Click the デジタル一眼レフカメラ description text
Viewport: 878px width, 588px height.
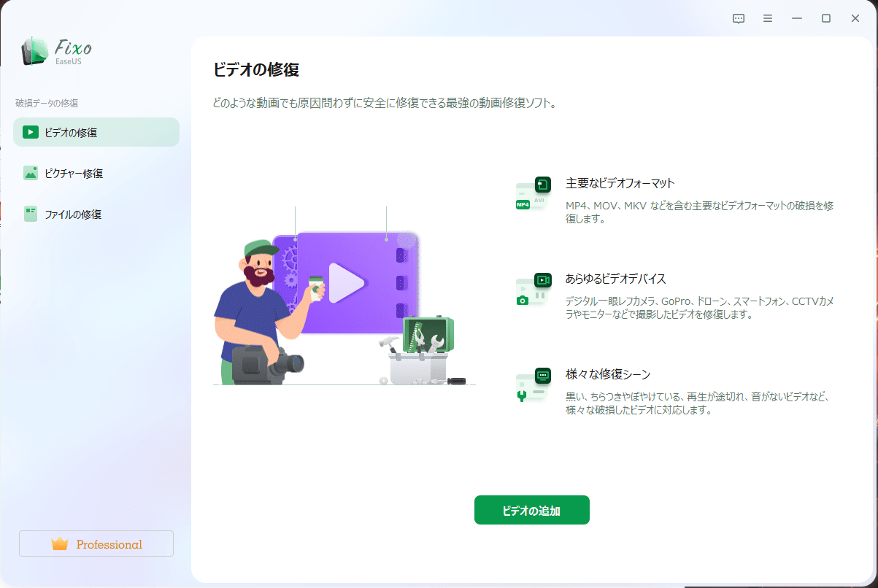[x=701, y=307]
